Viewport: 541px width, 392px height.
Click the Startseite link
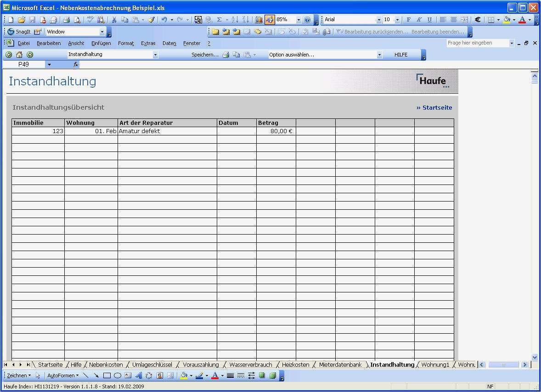coord(434,107)
